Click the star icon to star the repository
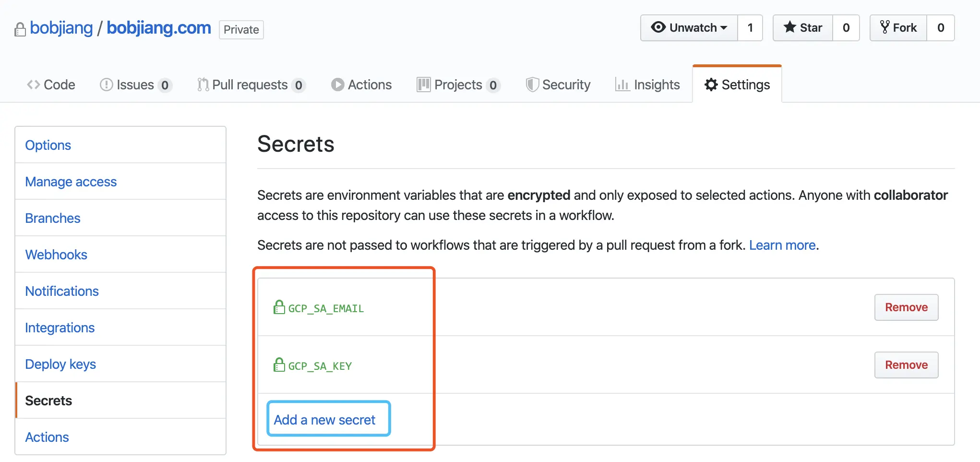This screenshot has height=462, width=980. pos(789,27)
